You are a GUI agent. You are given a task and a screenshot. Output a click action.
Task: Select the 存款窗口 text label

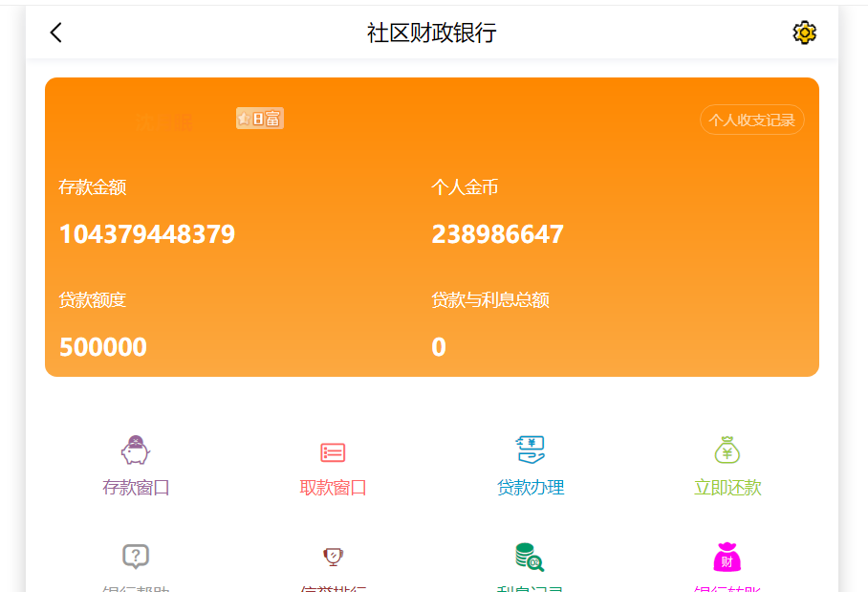136,488
